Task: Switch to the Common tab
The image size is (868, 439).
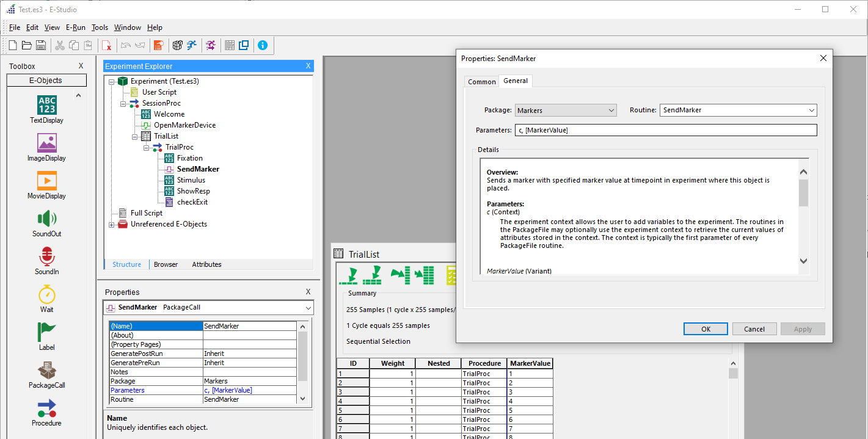Action: [x=481, y=81]
